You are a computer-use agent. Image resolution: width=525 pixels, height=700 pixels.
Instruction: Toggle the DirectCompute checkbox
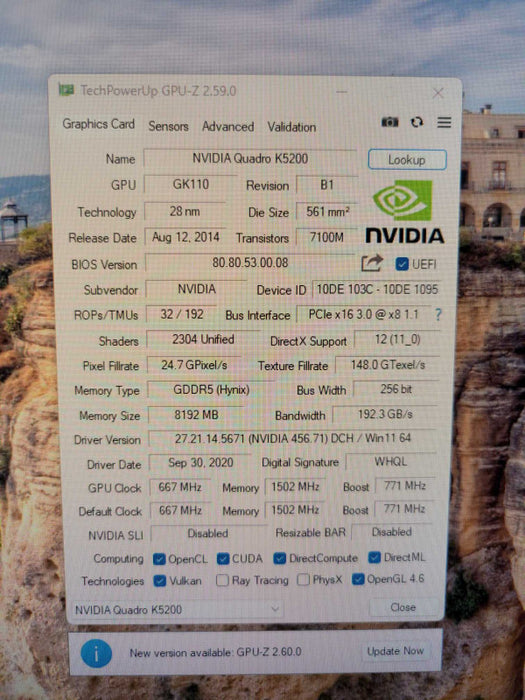[280, 558]
